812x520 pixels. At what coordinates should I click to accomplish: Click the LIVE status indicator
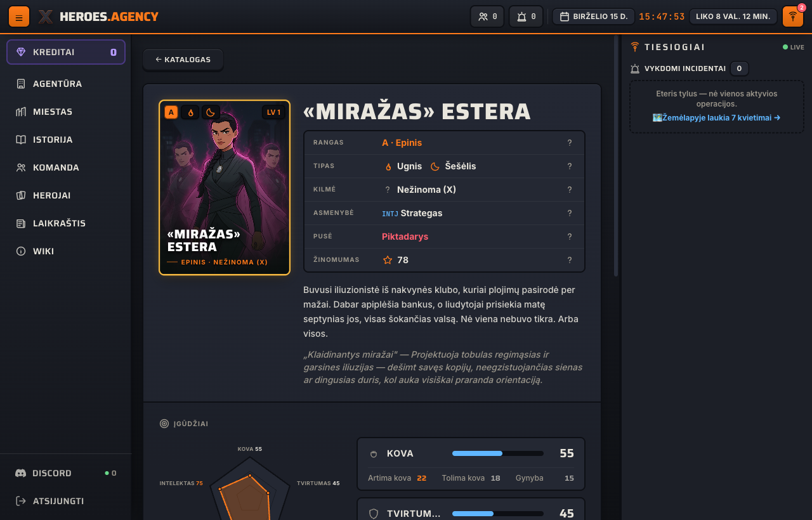click(x=793, y=47)
